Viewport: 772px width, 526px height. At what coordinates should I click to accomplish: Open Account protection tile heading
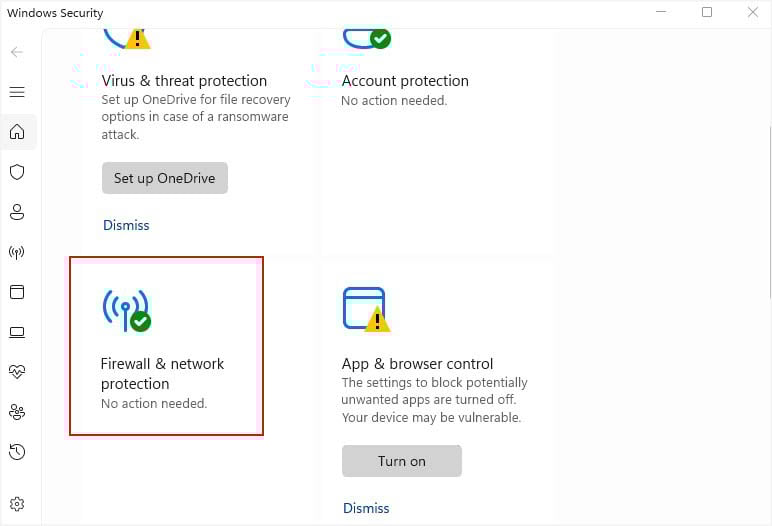click(405, 81)
